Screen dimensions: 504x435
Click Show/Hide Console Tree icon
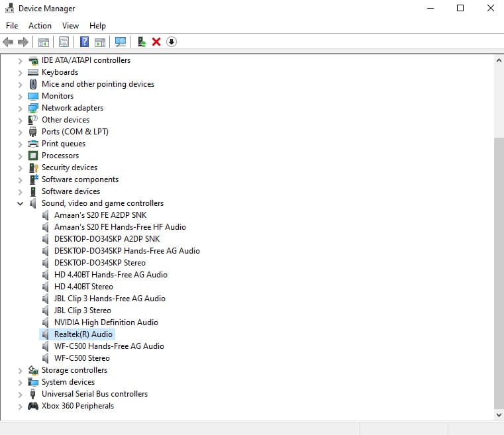tap(44, 42)
